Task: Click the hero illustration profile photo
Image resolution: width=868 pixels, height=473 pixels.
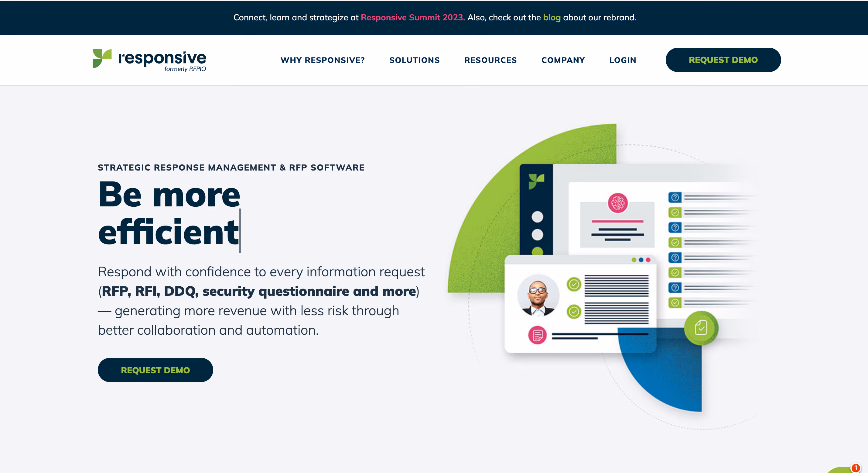Action: click(538, 295)
